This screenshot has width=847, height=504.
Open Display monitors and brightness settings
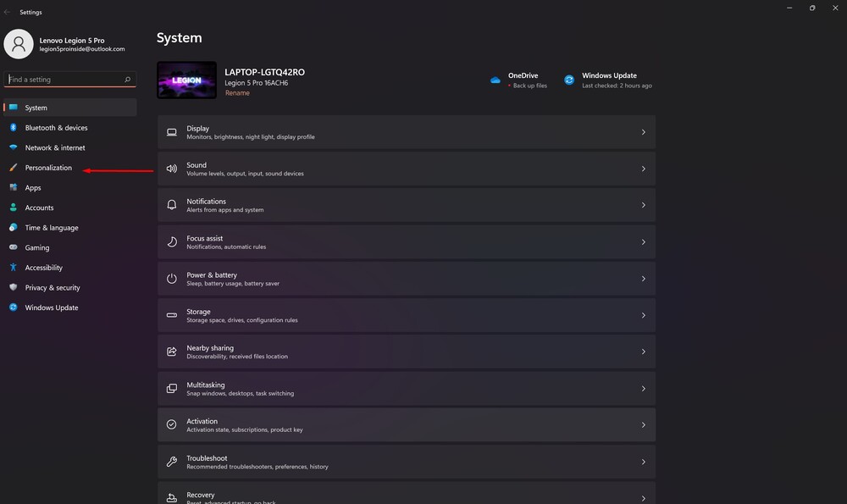tap(407, 132)
